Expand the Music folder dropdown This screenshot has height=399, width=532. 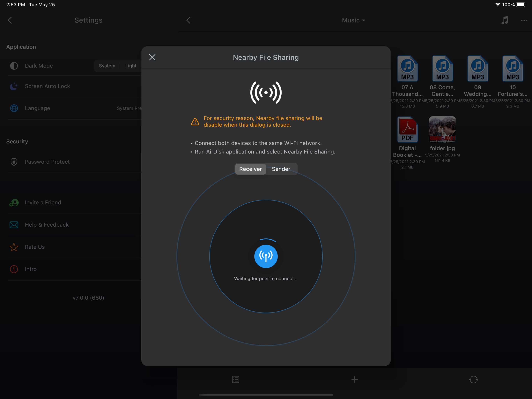click(353, 20)
